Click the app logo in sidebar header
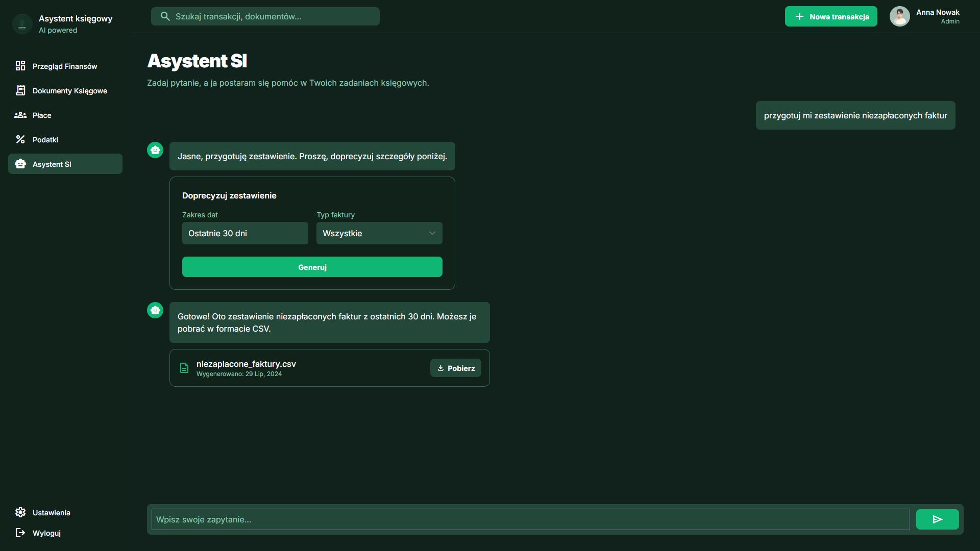Screen dimensions: 980x551 point(22,24)
